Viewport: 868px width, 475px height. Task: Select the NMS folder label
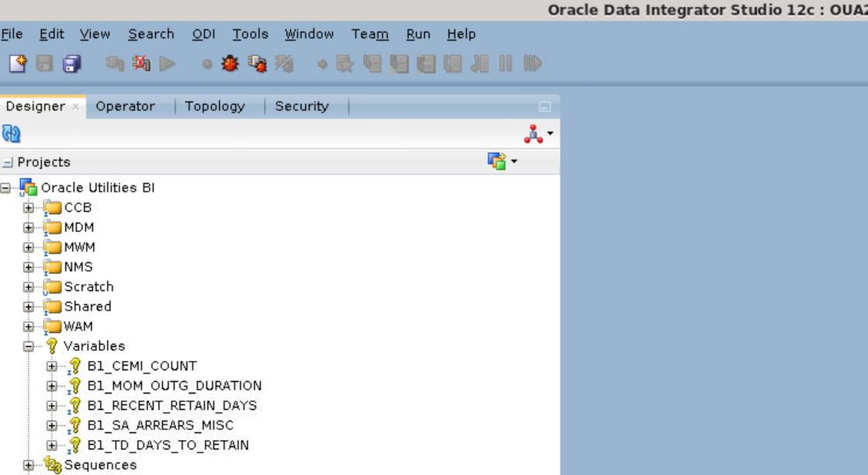pos(78,267)
